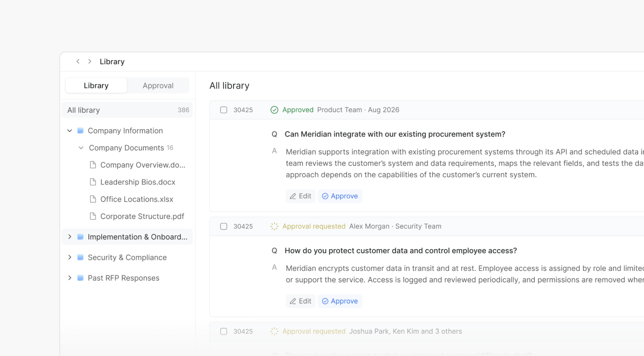Image resolution: width=644 pixels, height=356 pixels.
Task: Select the All library item in the sidebar
Action: (127, 110)
